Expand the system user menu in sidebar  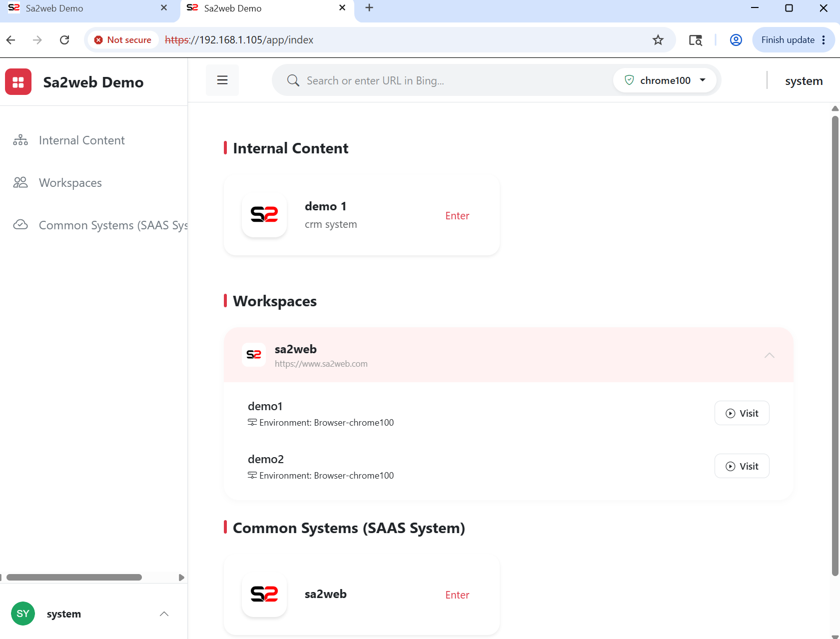tap(164, 614)
